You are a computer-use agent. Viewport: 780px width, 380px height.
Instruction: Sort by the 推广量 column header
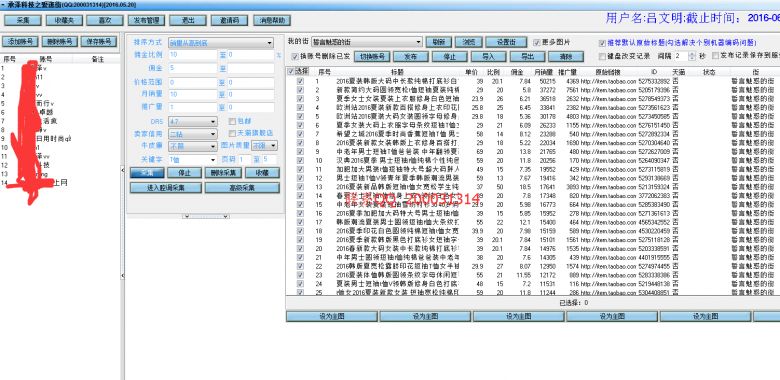coord(568,72)
